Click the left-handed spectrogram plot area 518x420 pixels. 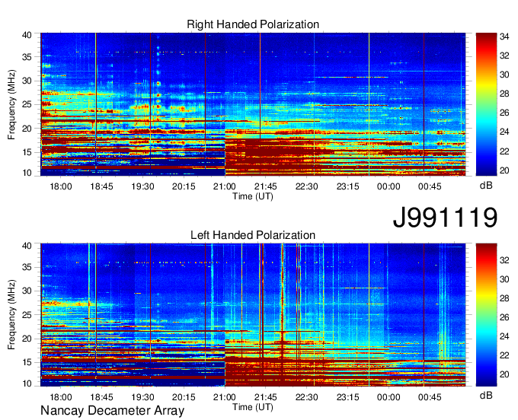click(x=253, y=315)
